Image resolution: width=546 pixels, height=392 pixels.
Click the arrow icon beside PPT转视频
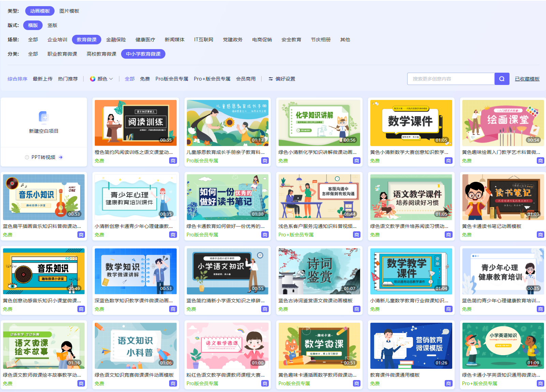click(x=61, y=157)
